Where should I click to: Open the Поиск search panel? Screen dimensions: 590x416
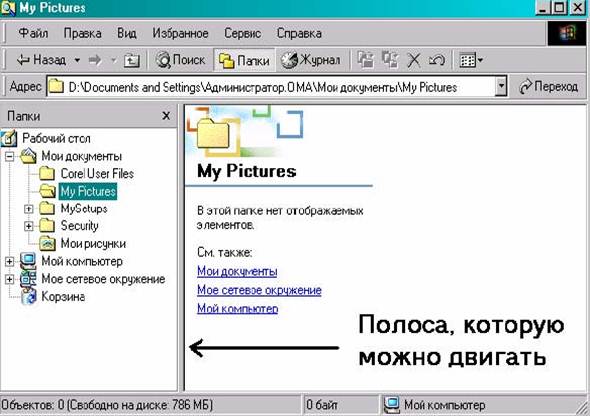[180, 60]
